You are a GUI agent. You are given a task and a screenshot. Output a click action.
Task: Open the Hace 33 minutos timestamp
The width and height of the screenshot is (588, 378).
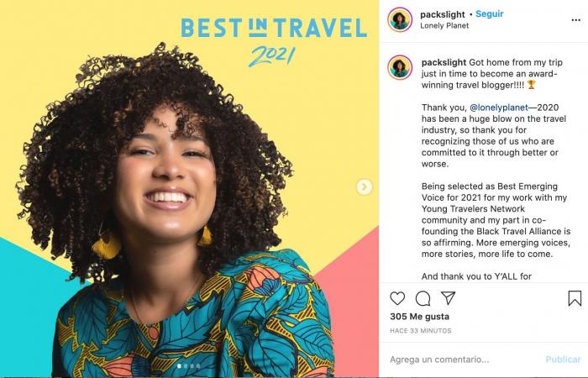pos(420,331)
